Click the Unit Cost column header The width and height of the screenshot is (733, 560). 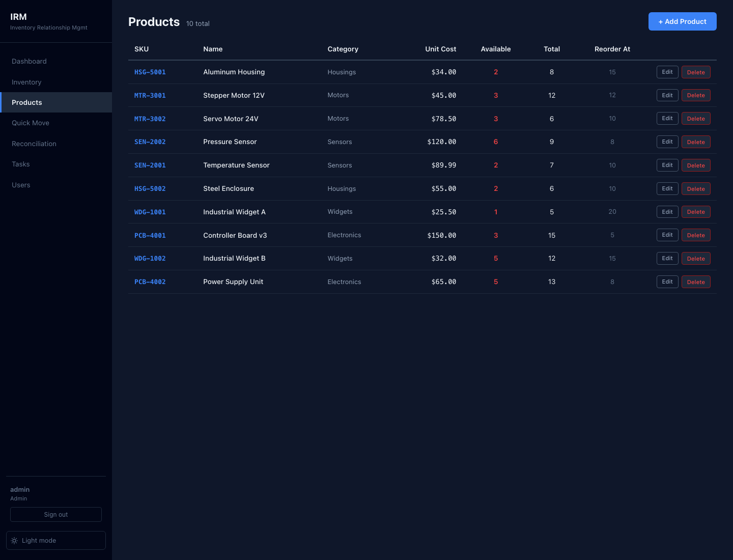[x=440, y=49]
